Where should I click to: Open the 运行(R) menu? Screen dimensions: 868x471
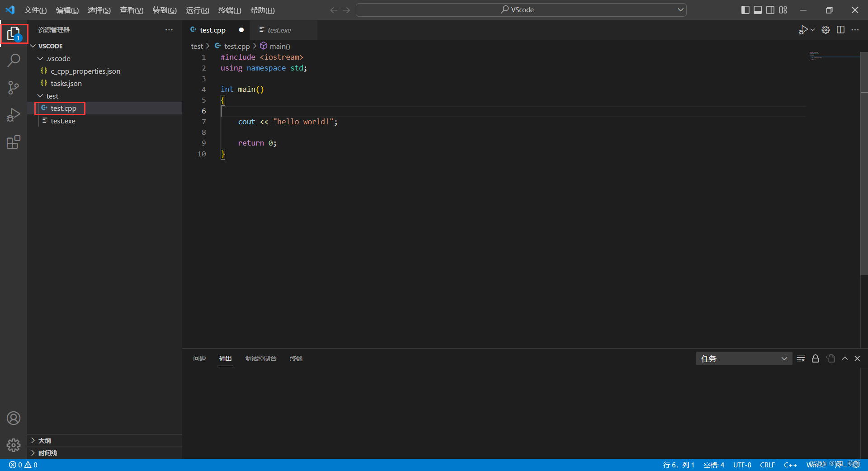click(x=198, y=10)
